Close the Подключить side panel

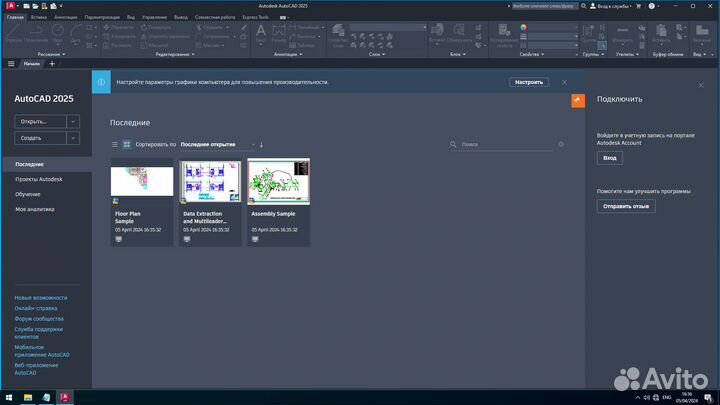(x=701, y=85)
